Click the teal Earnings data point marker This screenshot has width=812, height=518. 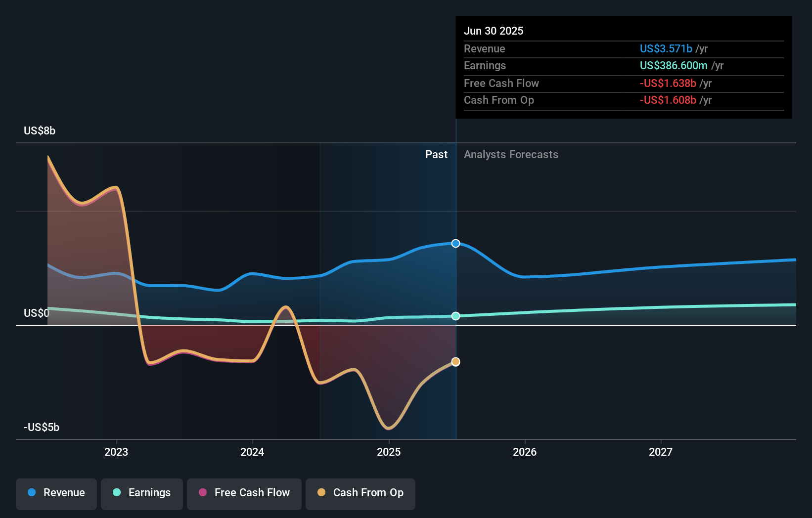pos(455,316)
